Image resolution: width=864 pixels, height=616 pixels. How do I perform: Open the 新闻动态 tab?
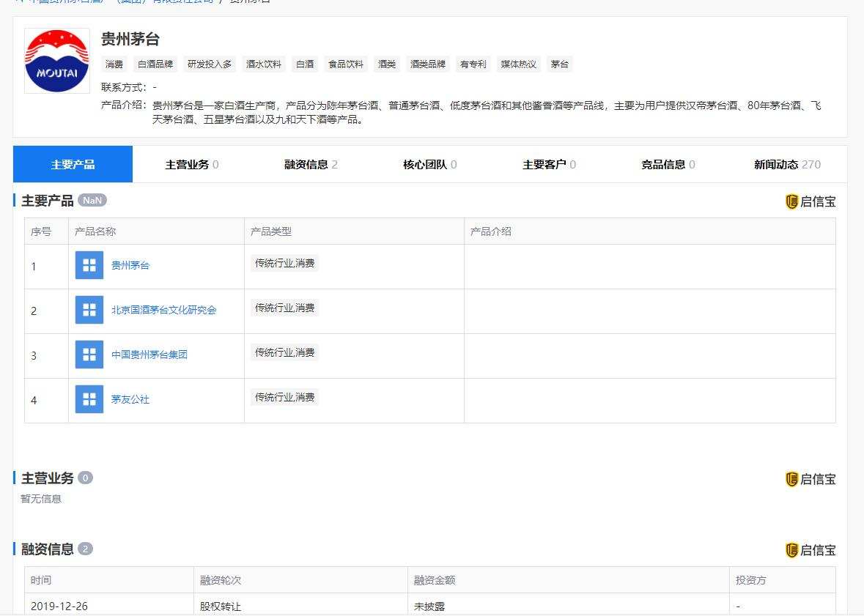[787, 164]
